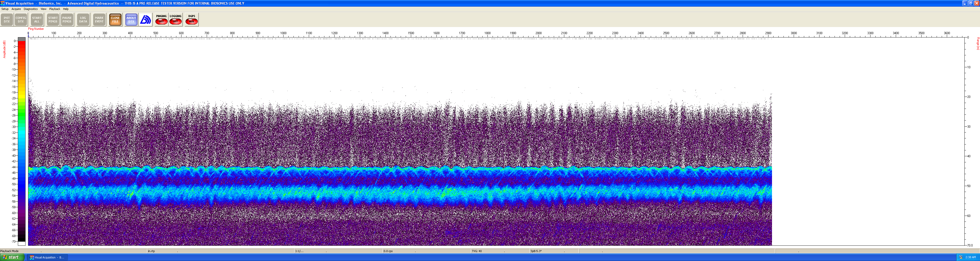980x261 pixels.
Task: Minimize the Visual Acquisition window
Action: tap(965, 3)
